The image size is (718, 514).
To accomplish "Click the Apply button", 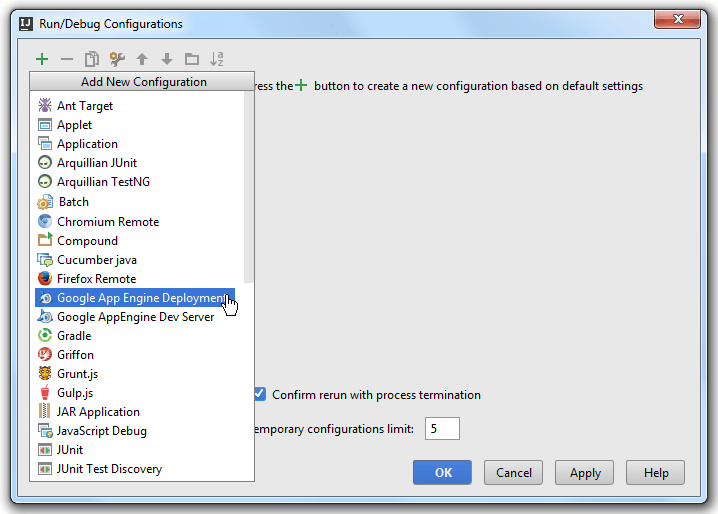I will [585, 473].
